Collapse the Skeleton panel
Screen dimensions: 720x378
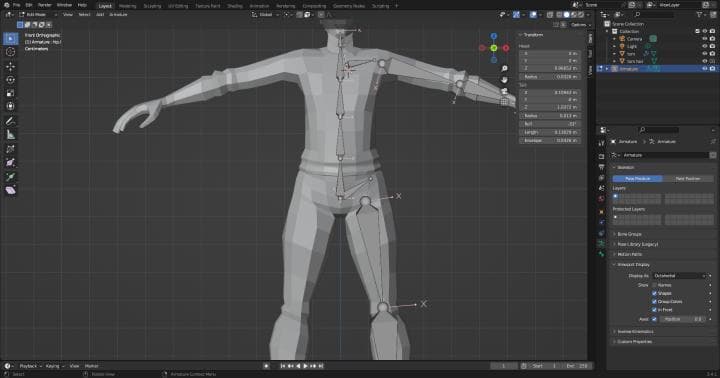tap(626, 168)
